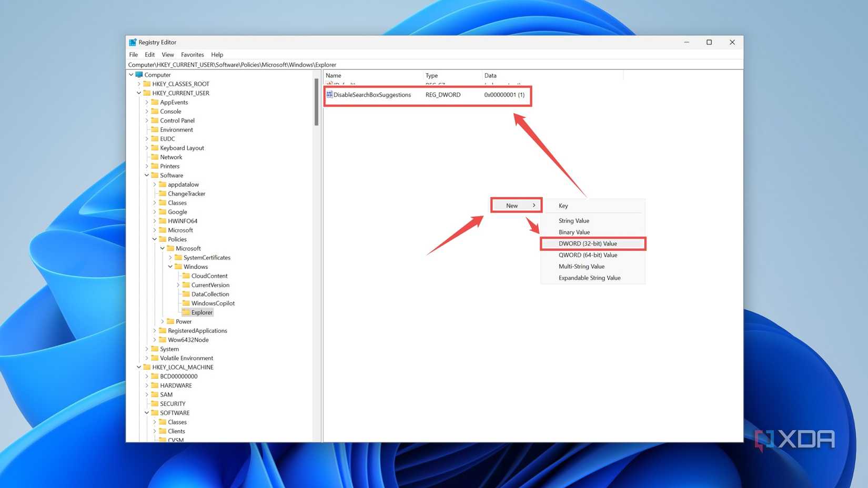Sort by the Type column header
This screenshot has width=868, height=488.
coord(452,75)
